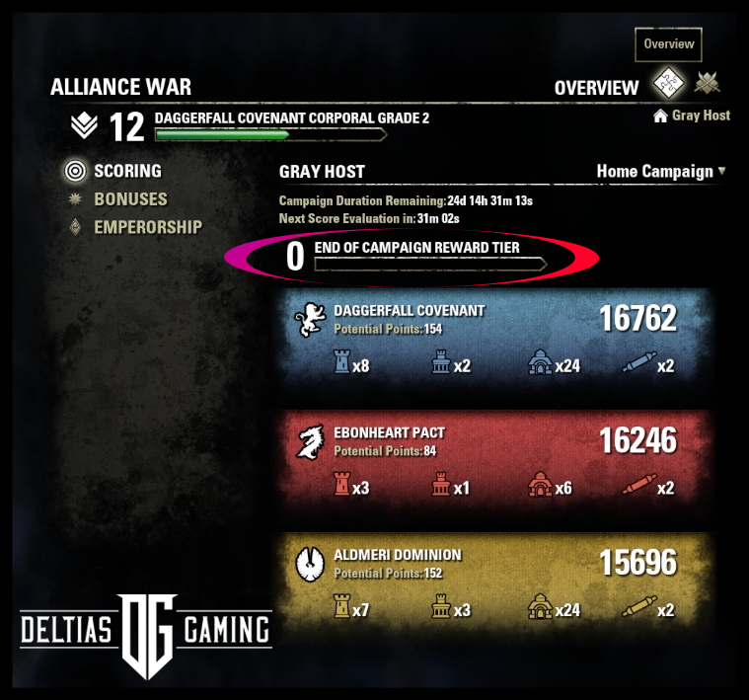Click the Ebonheart red Elder Scroll icon

[x=639, y=485]
